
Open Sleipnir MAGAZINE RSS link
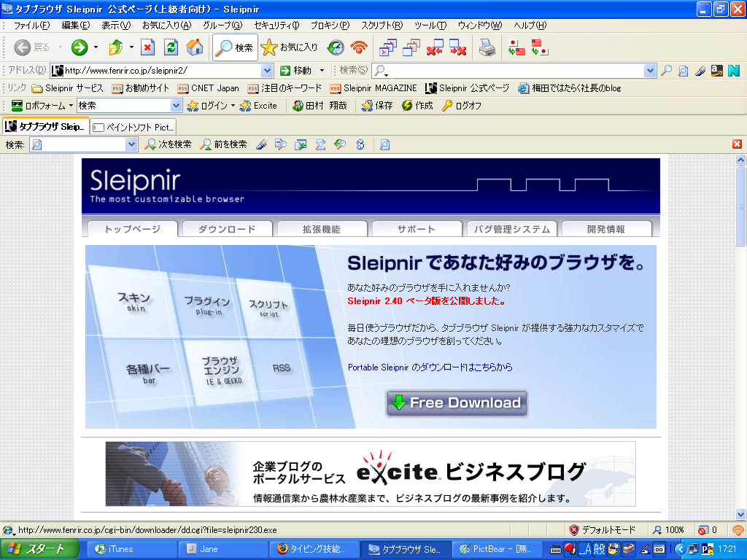coord(373,88)
